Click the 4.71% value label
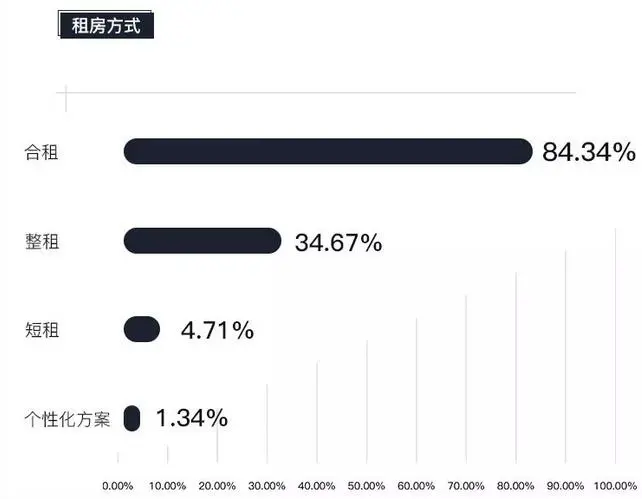Viewport: 642px width, 499px height. point(217,330)
